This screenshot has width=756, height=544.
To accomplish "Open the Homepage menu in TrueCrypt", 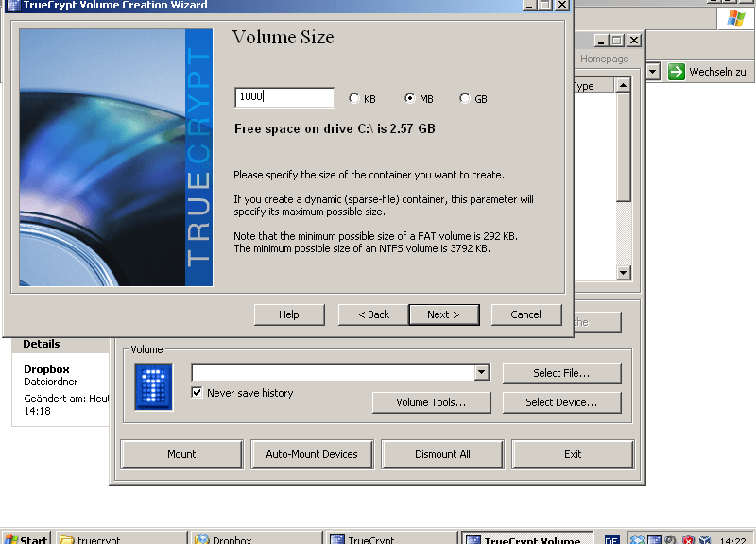I will point(605,59).
